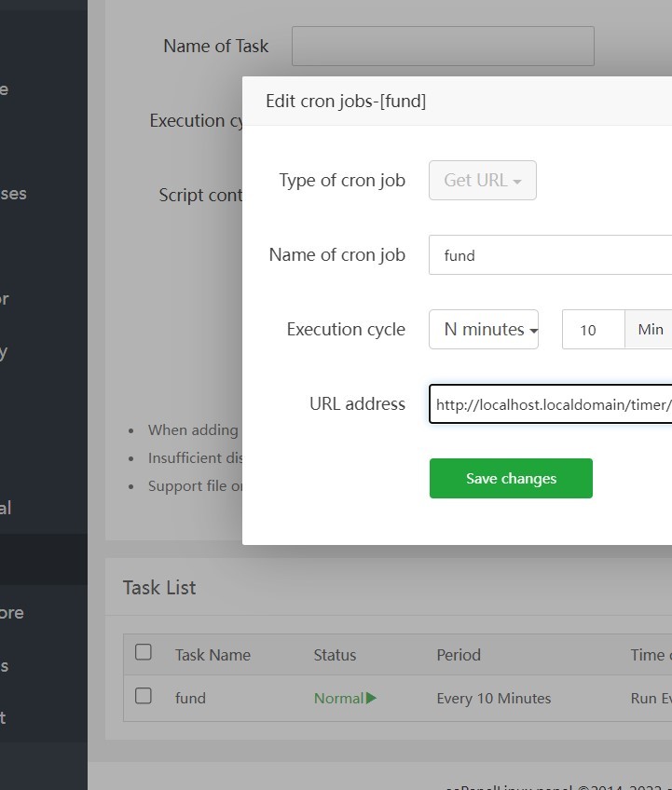672x790 pixels.
Task: Tick the select-all checkbox in Task List header
Action: coord(144,652)
